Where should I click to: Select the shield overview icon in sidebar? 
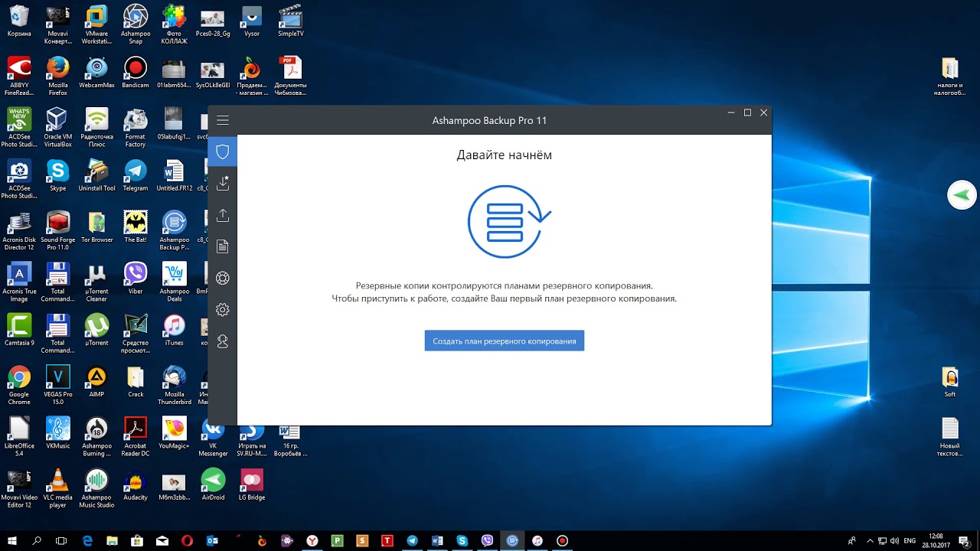tap(223, 152)
